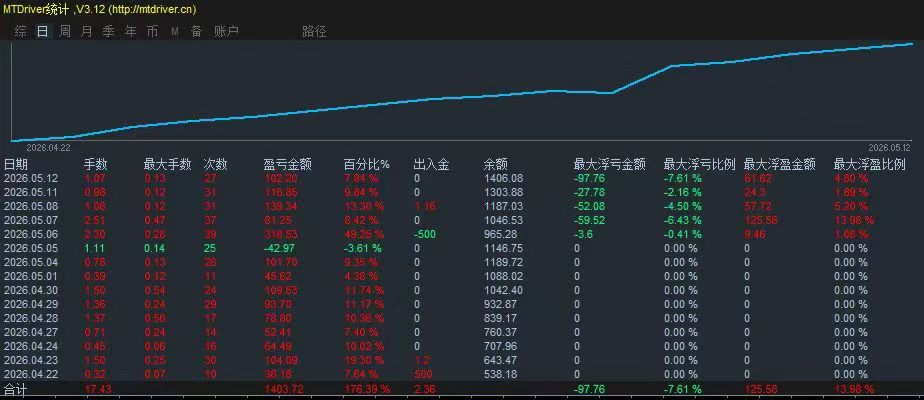Screen dimensions: 924x400
Task: Click the 余额 column header
Action: pos(496,164)
